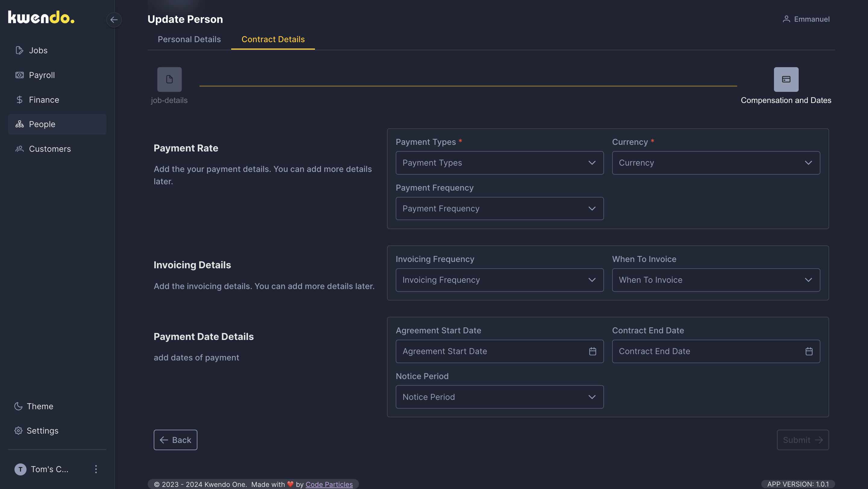Image resolution: width=868 pixels, height=489 pixels.
Task: Open the Notice Period dropdown
Action: pyautogui.click(x=500, y=397)
